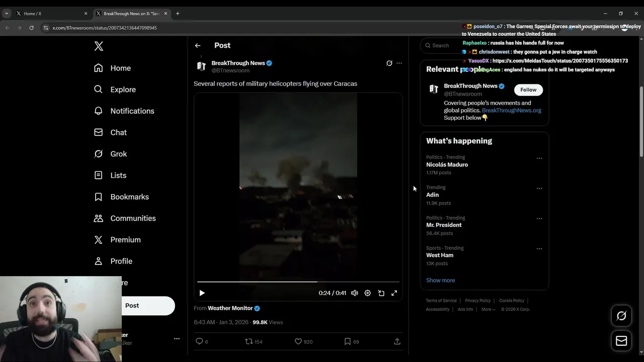
Task: Seek on the video progress bar
Action: (x=298, y=282)
